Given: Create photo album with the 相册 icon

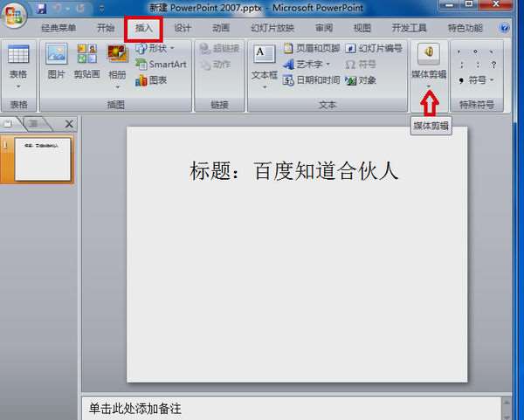Looking at the screenshot, I should coord(117,53).
